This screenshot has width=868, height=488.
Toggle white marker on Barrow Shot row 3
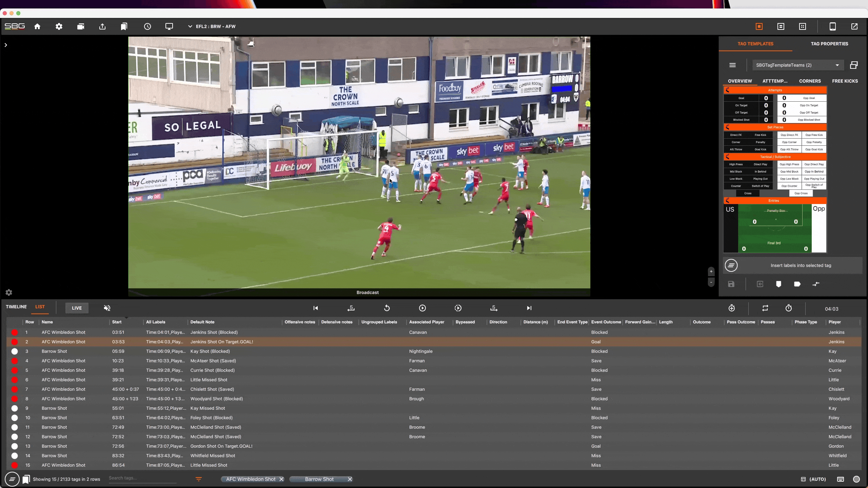point(15,351)
